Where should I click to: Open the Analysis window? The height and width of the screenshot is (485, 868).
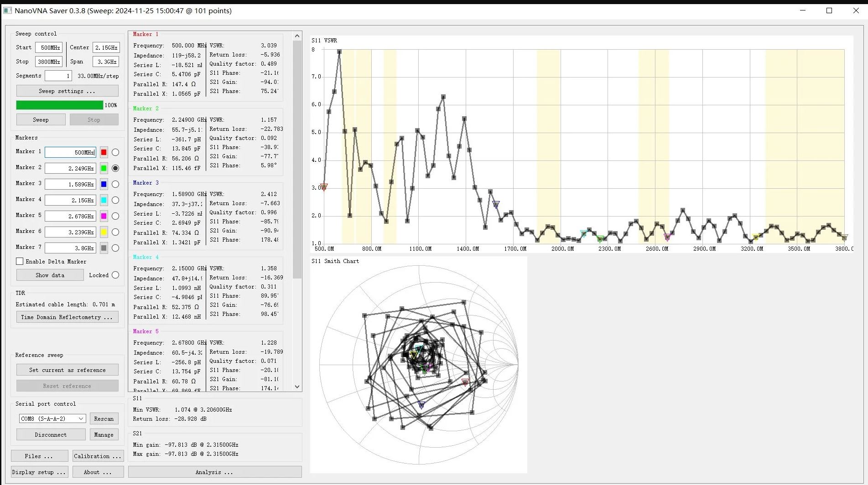[x=215, y=472]
